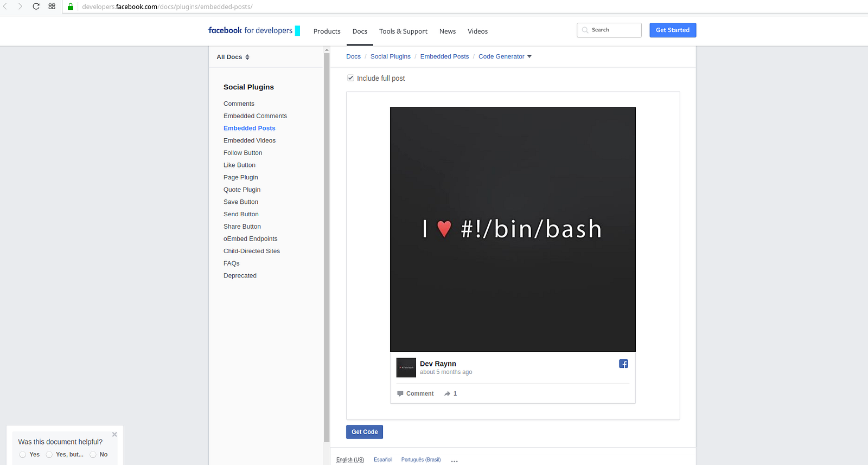Open the Comments sidebar link
This screenshot has width=868, height=465.
[x=239, y=104]
